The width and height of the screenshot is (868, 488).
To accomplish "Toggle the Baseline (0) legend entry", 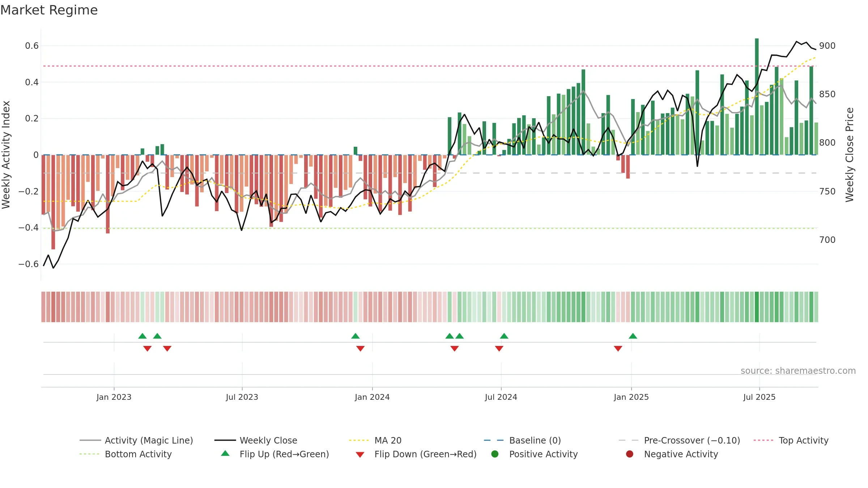I will pyautogui.click(x=522, y=440).
